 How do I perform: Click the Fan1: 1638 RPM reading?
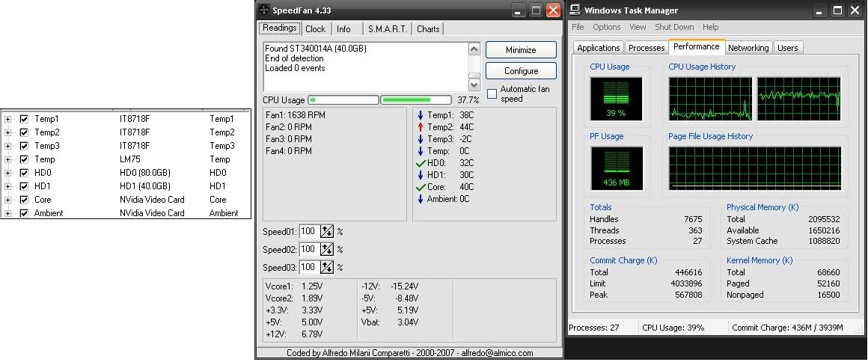click(295, 115)
